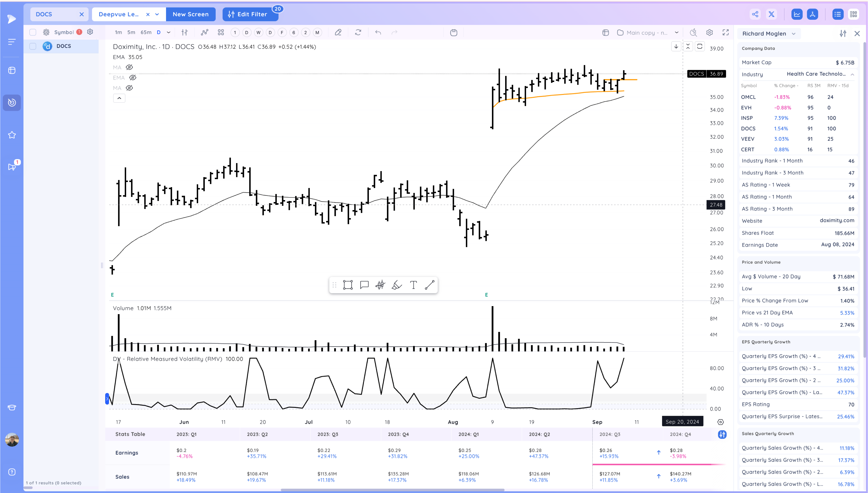Collapse the indicator legend chevron
This screenshot has width=868, height=493.
119,98
